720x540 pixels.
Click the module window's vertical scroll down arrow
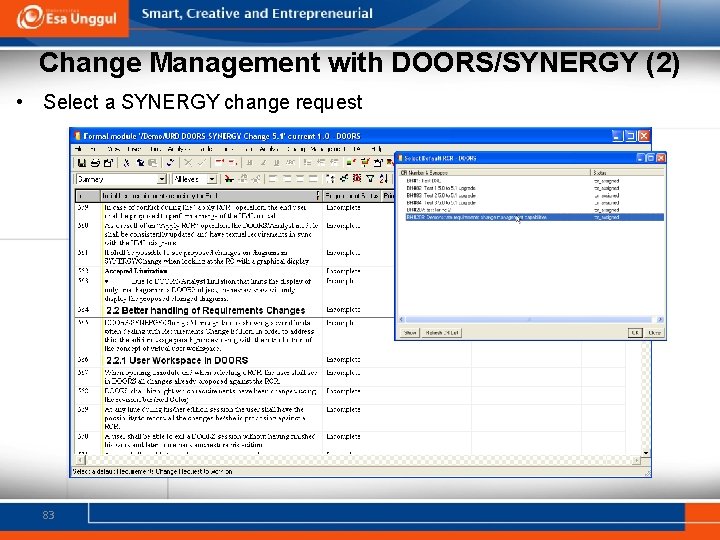(x=646, y=453)
